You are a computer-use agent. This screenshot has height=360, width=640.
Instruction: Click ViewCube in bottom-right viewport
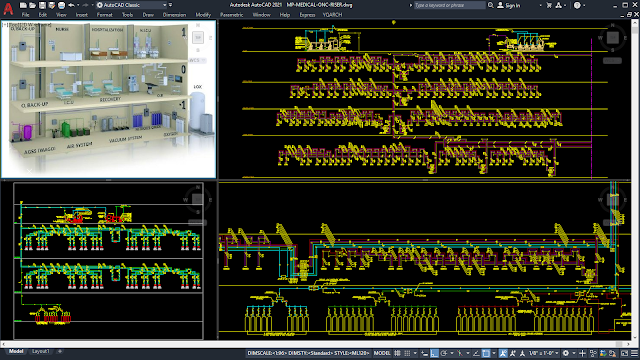pyautogui.click(x=613, y=200)
